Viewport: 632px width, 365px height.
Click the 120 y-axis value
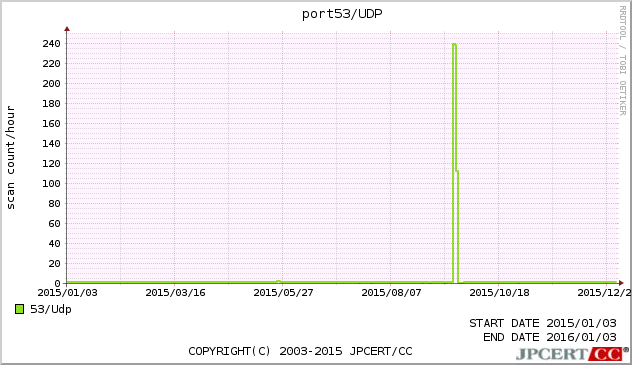pyautogui.click(x=52, y=164)
